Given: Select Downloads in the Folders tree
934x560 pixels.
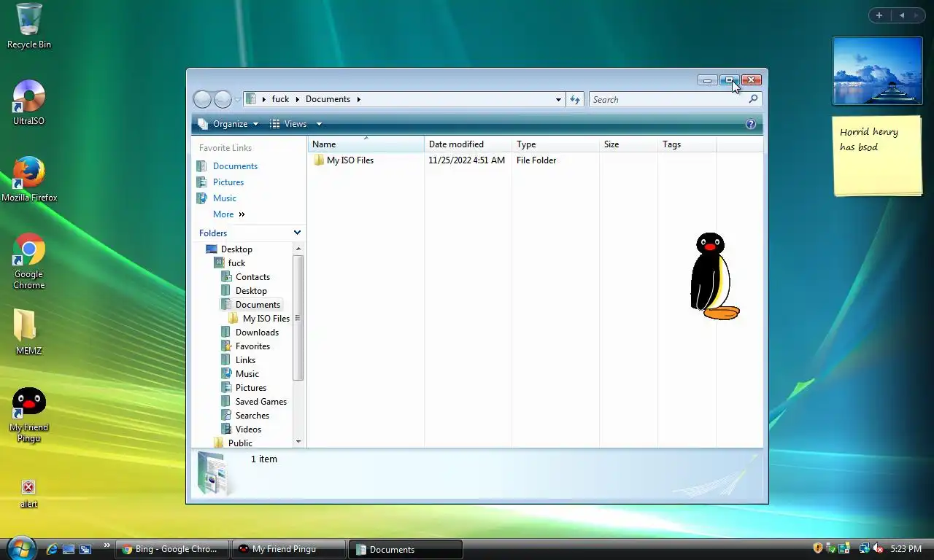Looking at the screenshot, I should pos(250,332).
